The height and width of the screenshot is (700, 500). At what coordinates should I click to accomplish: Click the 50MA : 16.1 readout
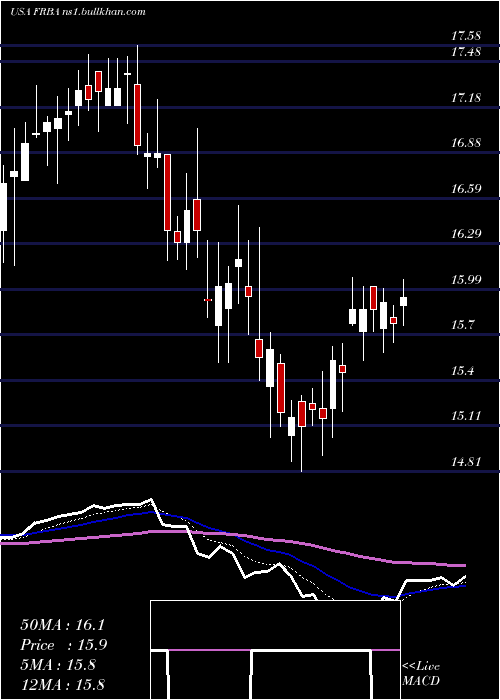62,625
